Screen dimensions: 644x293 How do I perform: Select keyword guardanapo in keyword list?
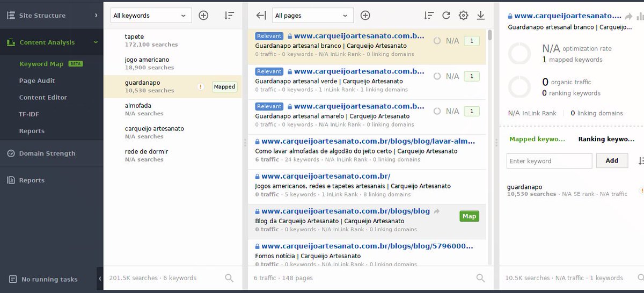pos(172,86)
